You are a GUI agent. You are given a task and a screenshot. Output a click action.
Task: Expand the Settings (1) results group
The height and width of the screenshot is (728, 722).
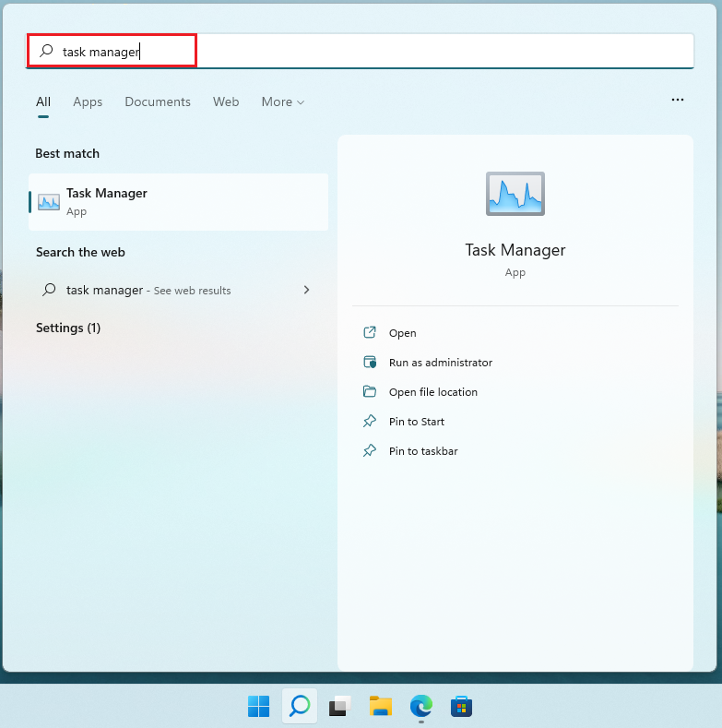[68, 328]
